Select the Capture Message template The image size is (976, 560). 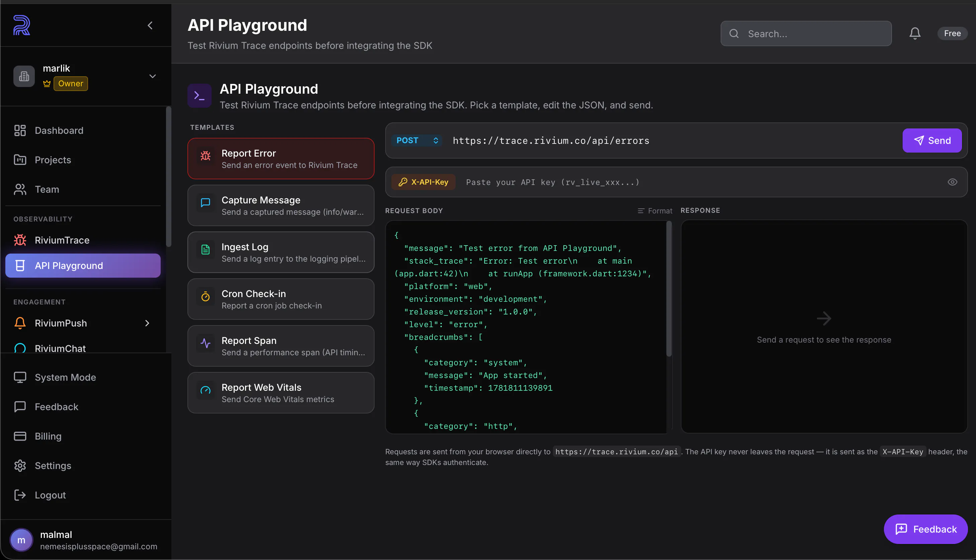(x=281, y=205)
